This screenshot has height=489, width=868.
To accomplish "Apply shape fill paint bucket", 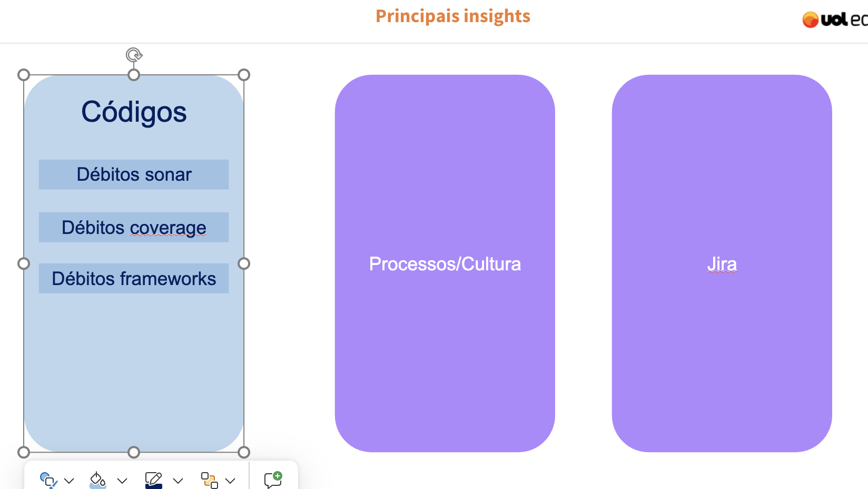I will (x=97, y=480).
